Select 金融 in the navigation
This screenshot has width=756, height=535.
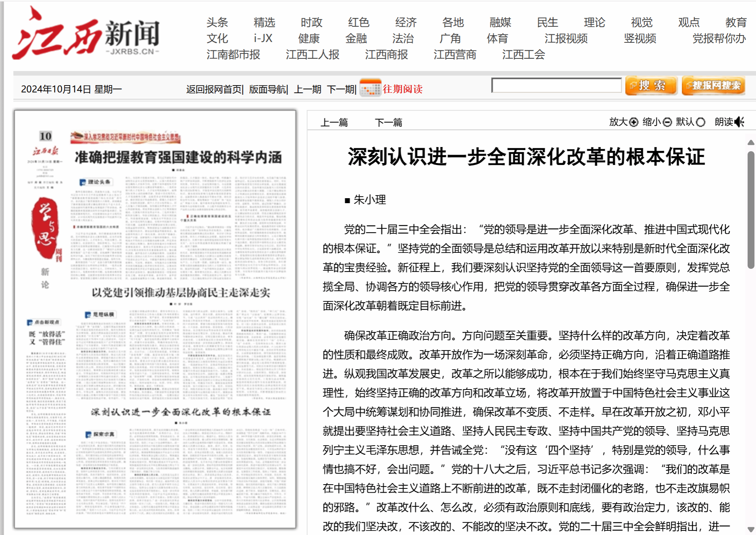coord(356,38)
